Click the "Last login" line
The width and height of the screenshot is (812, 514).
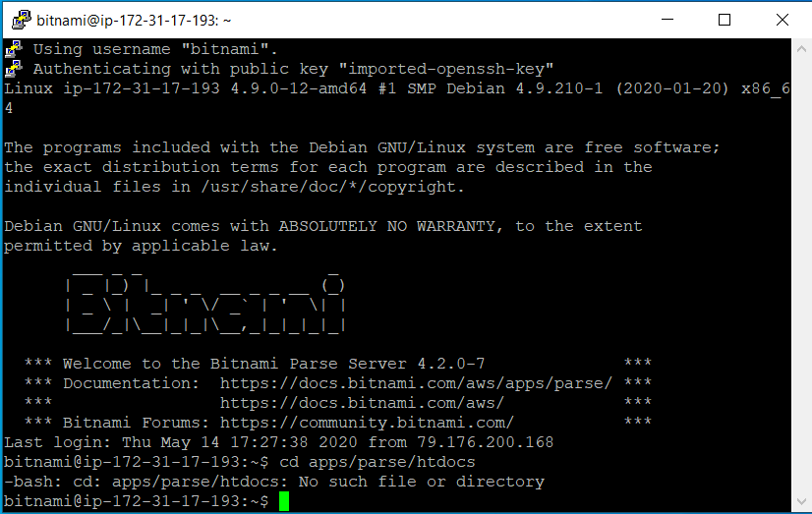click(278, 442)
